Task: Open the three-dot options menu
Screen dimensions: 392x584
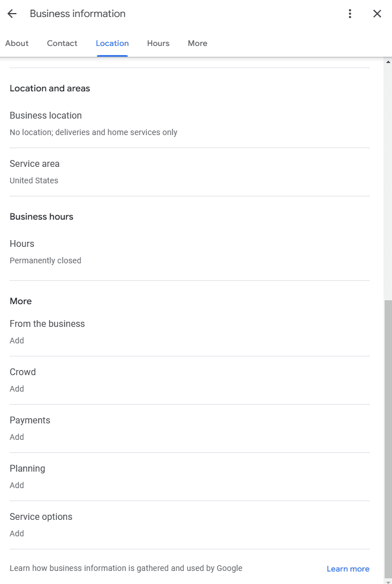Action: [x=350, y=14]
